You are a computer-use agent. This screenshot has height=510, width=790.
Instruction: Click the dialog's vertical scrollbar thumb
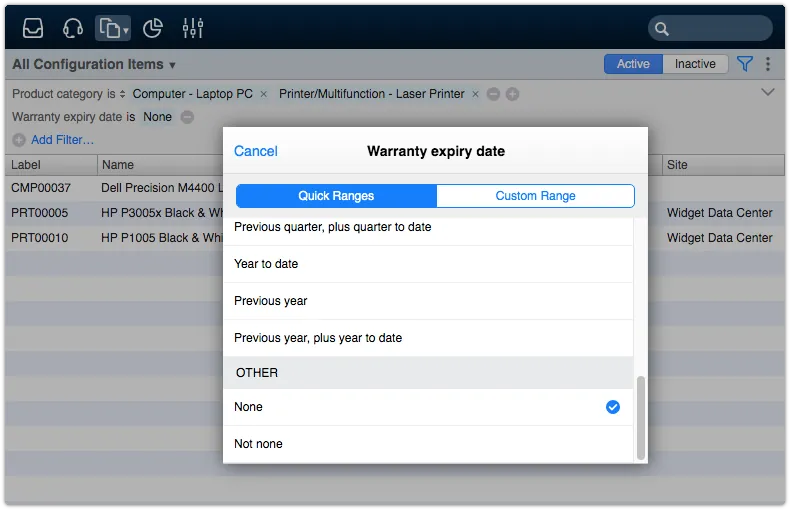(x=641, y=418)
